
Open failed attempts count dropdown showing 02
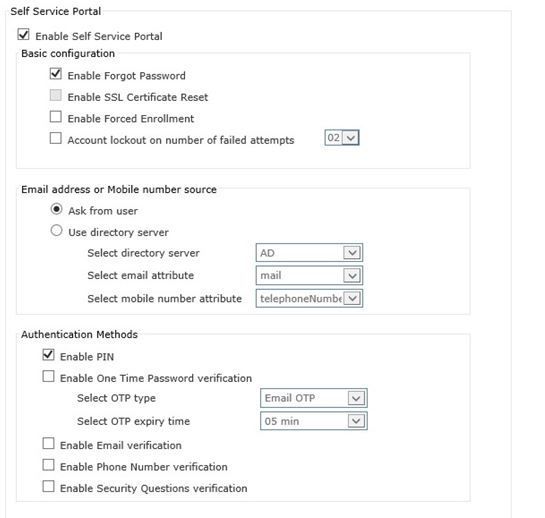[342, 138]
